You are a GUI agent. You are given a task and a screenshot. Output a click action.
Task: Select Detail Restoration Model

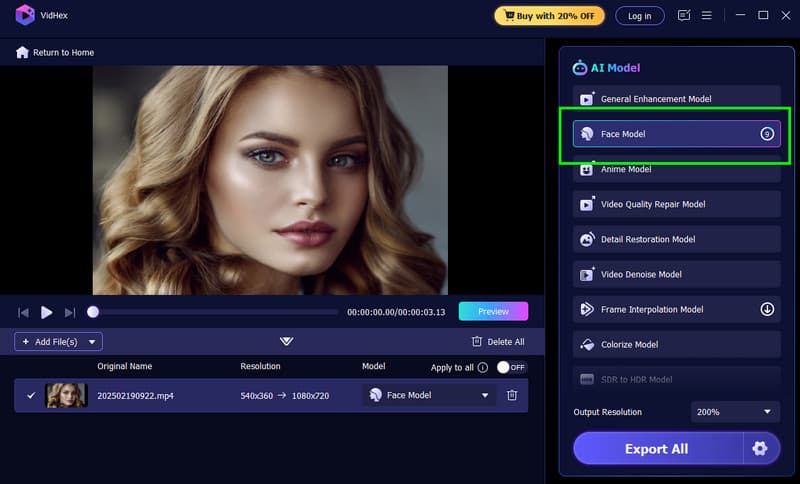[677, 239]
